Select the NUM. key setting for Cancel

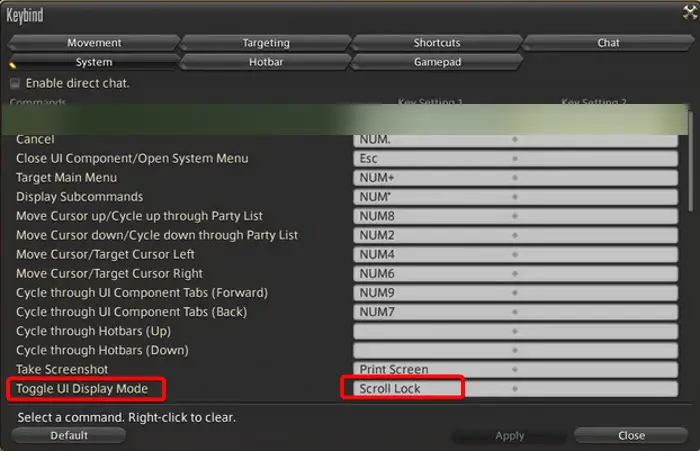(433, 139)
